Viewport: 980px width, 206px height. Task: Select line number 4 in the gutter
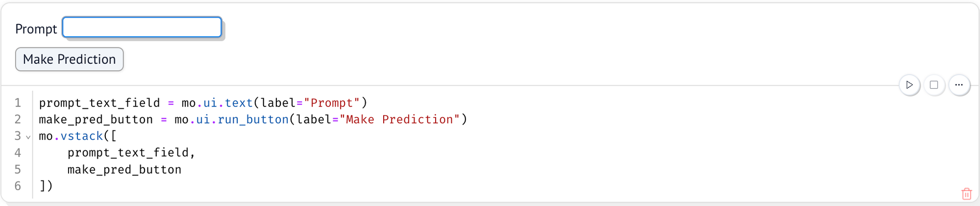coord(18,153)
